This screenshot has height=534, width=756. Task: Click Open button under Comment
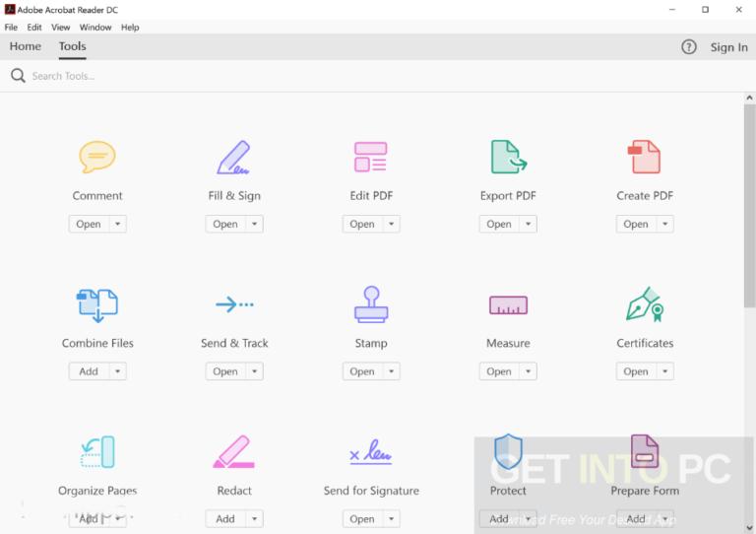coord(89,224)
